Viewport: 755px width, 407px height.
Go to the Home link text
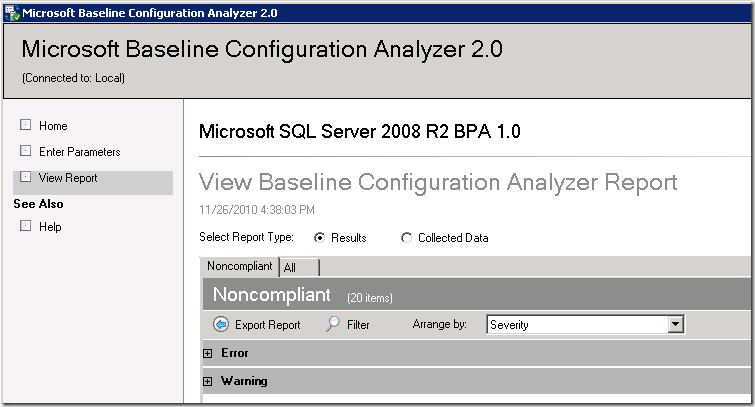(x=53, y=126)
